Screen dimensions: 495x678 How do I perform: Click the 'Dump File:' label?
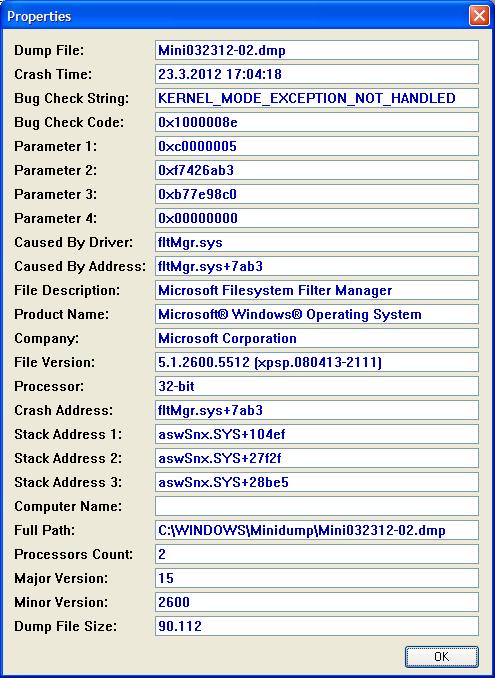tap(49, 50)
